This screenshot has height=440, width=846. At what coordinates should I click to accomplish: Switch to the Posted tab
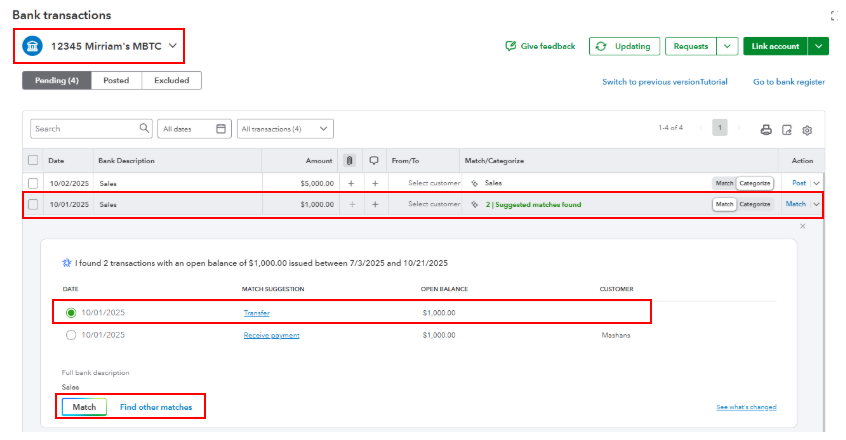pyautogui.click(x=116, y=80)
